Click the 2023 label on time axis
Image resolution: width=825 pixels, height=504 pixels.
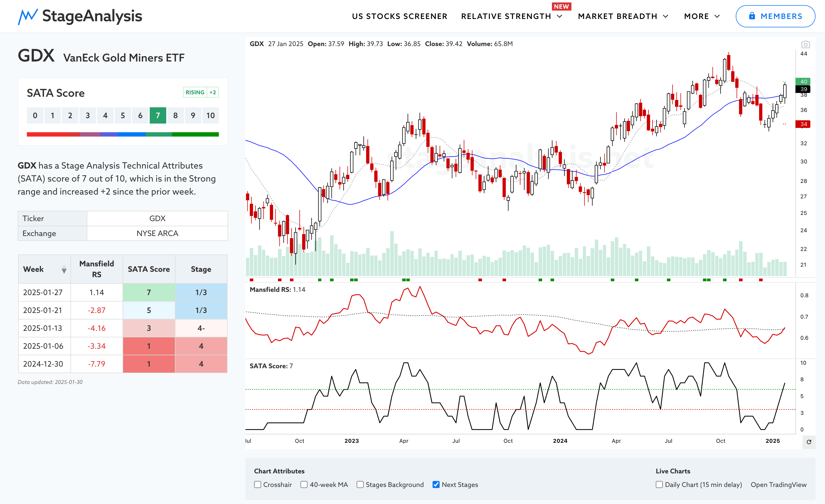pos(351,441)
